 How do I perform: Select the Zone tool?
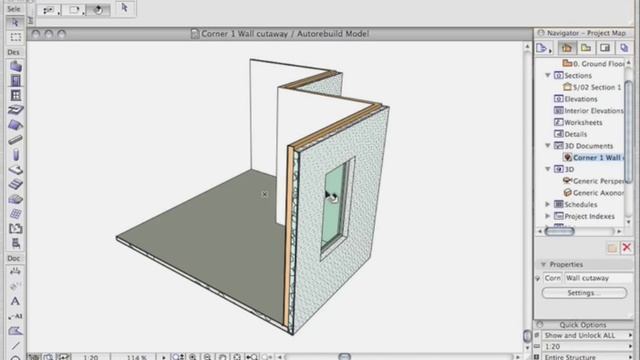pos(15,229)
